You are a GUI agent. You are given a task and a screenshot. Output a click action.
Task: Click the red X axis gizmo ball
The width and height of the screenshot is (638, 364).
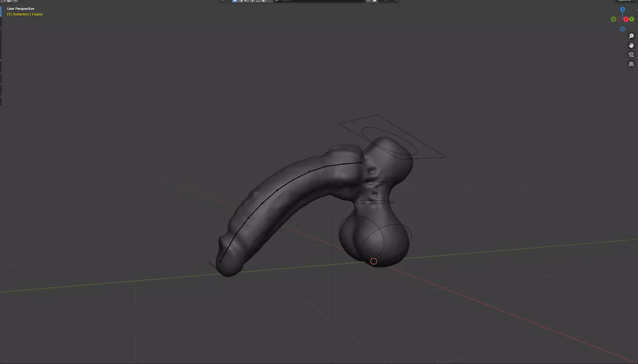pyautogui.click(x=626, y=19)
